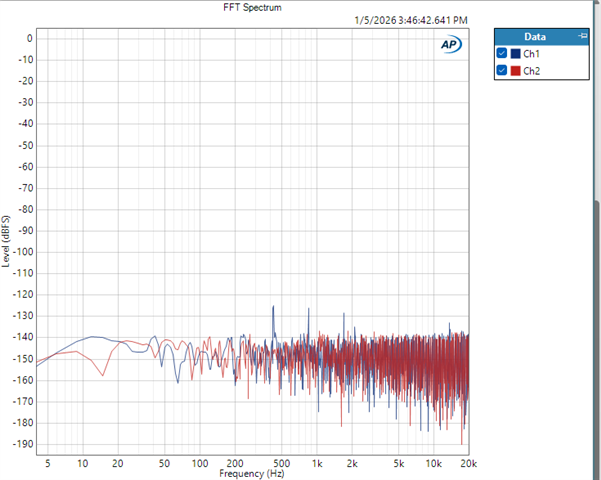Click the 1k frequency axis tick label
The width and height of the screenshot is (601, 480).
point(317,464)
